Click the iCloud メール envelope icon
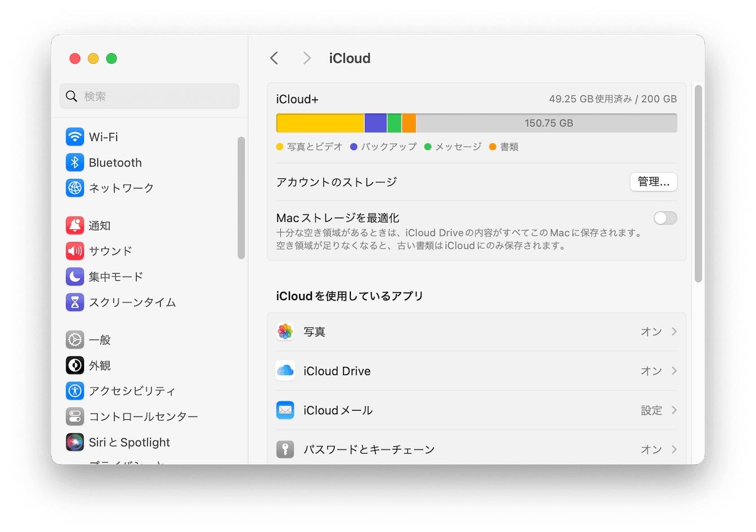 [285, 410]
